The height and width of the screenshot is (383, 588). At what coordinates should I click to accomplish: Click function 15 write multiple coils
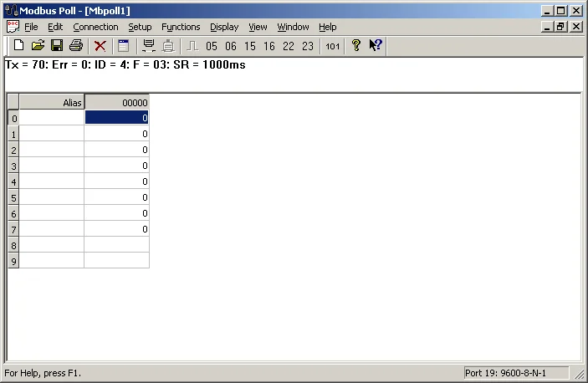coord(250,46)
